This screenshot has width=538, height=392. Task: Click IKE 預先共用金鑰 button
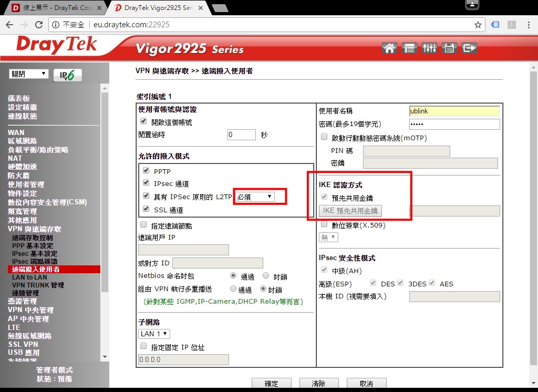350,210
